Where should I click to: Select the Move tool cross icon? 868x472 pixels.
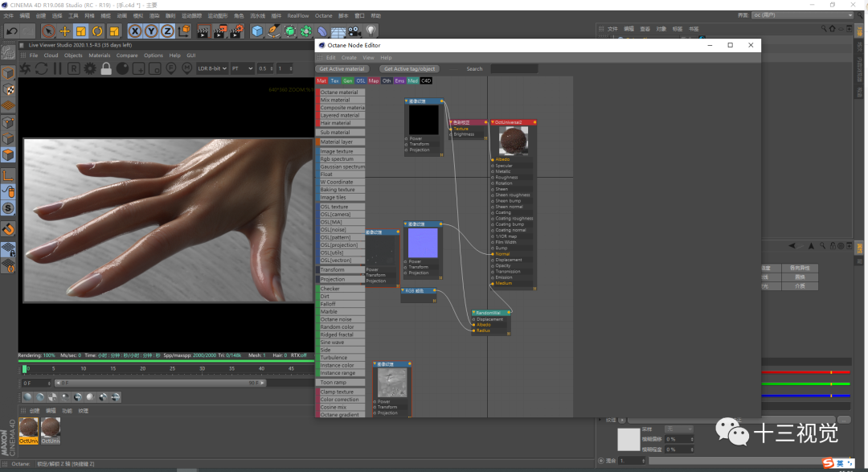tap(65, 31)
